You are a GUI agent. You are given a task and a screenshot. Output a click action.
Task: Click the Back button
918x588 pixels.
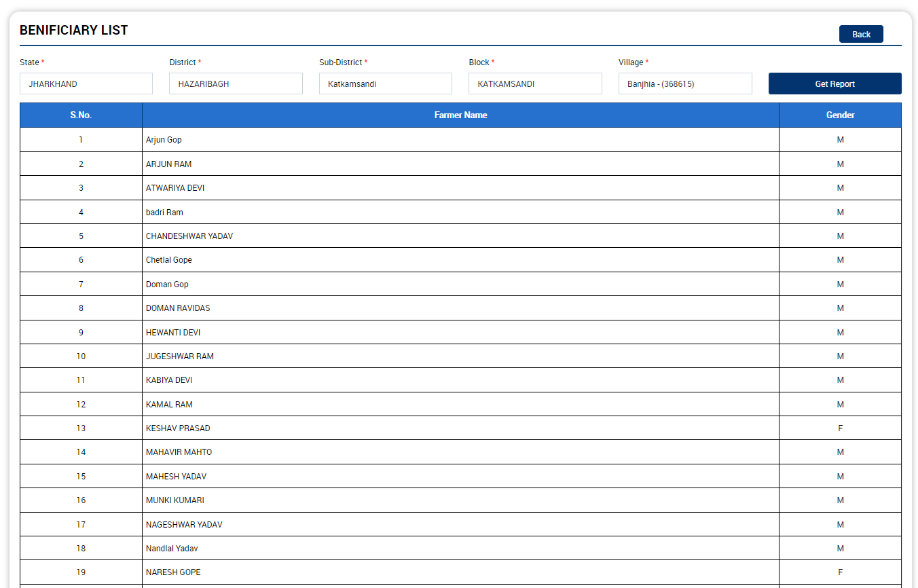click(x=861, y=34)
